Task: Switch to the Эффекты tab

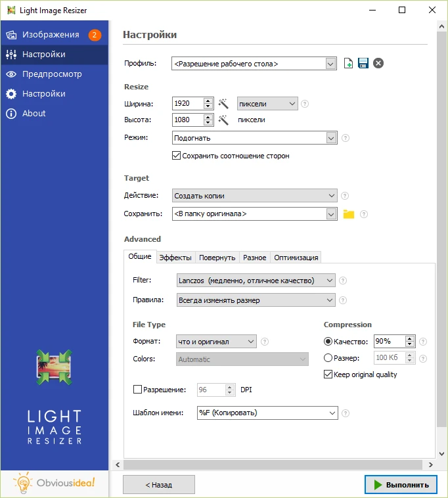Action: 175,258
